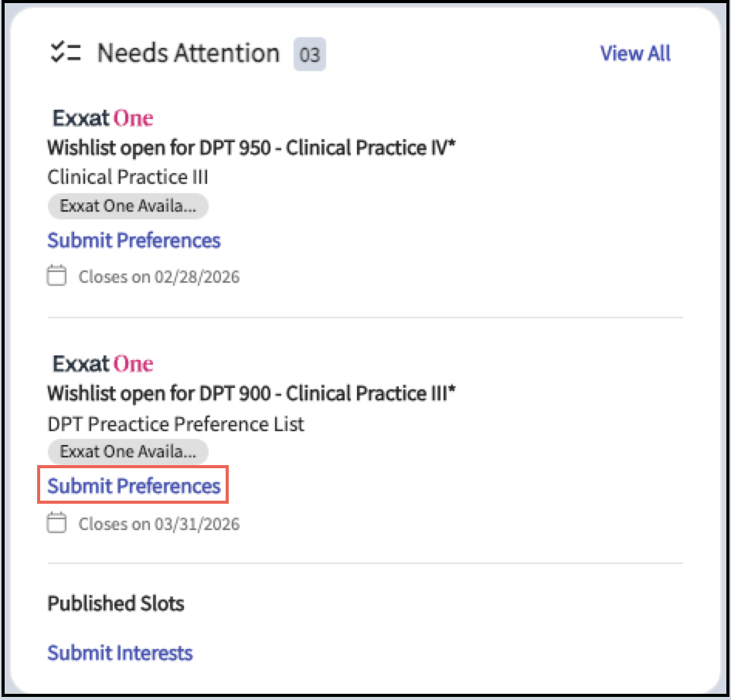Click the calendar icon beside 03/31/2026
Image resolution: width=731 pixels, height=700 pixels.
pos(56,524)
